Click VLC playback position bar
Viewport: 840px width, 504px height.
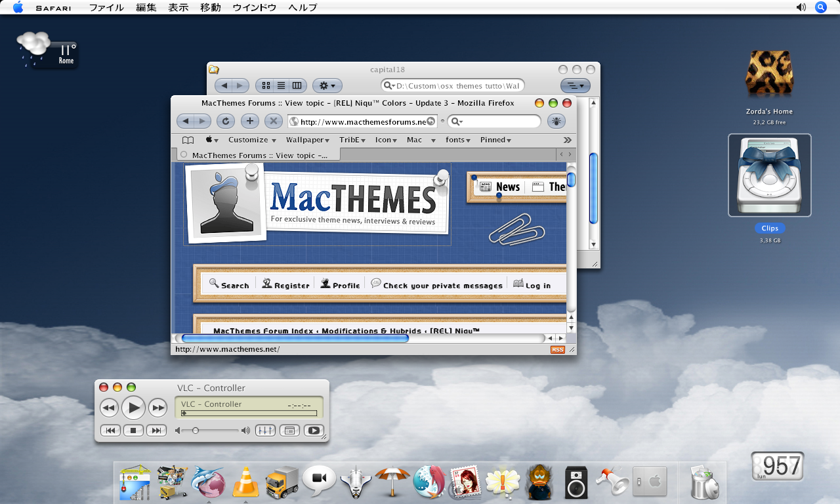tap(249, 413)
